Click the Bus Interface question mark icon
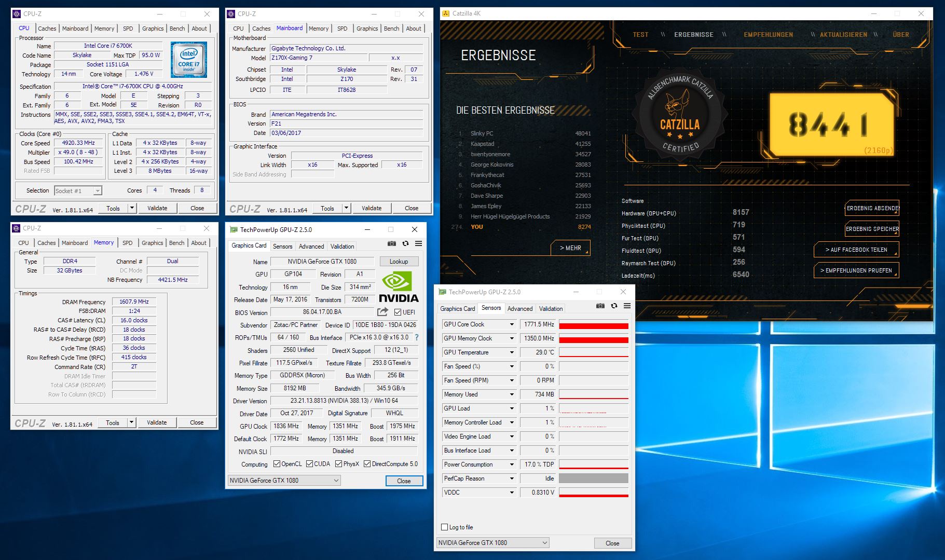This screenshot has height=560, width=945. pos(417,337)
